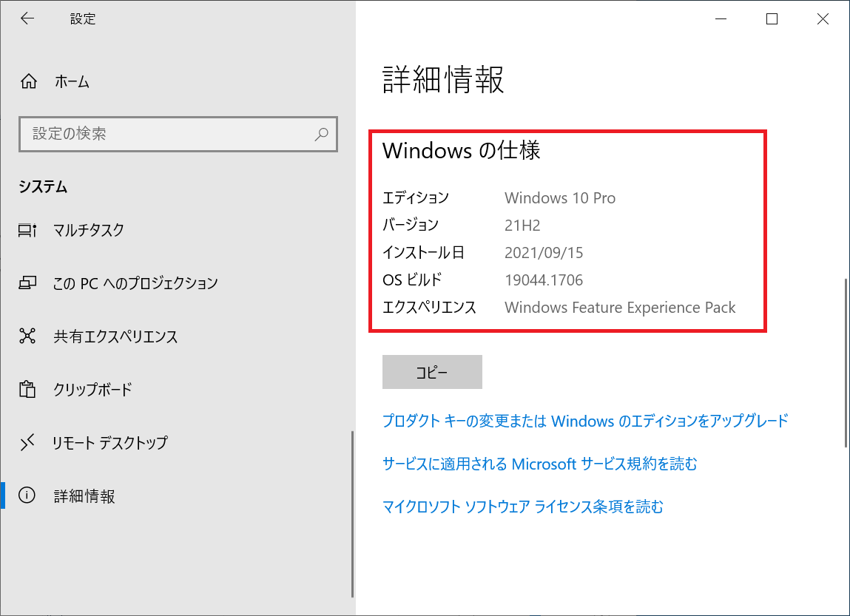Click the OS build 19044.1706

(544, 280)
